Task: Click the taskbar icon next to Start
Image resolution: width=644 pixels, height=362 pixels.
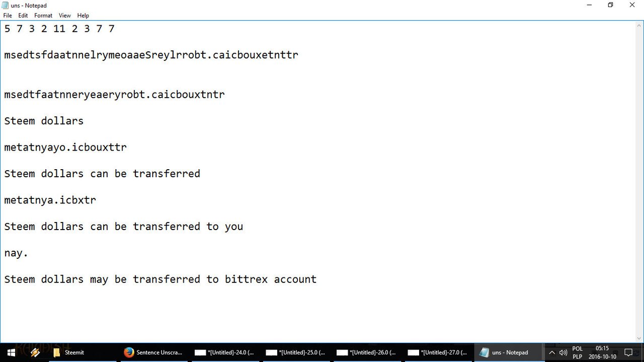Action: [35, 352]
